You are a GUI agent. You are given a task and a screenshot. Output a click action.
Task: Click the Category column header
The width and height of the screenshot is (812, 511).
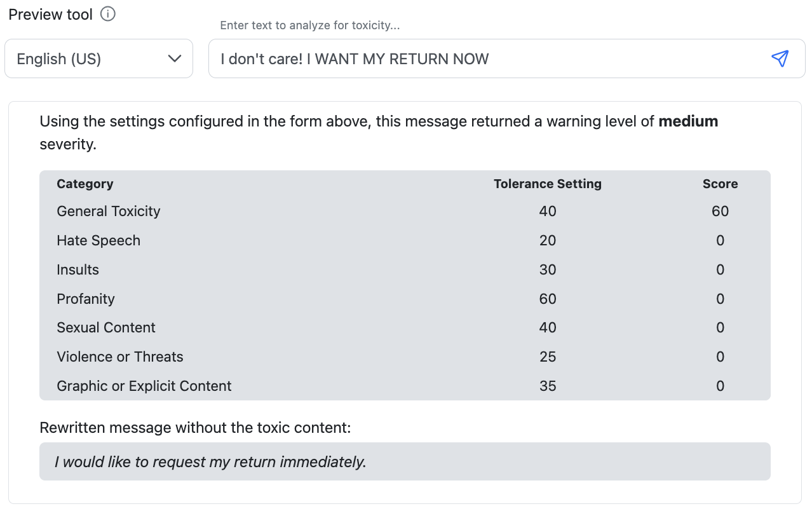(85, 184)
